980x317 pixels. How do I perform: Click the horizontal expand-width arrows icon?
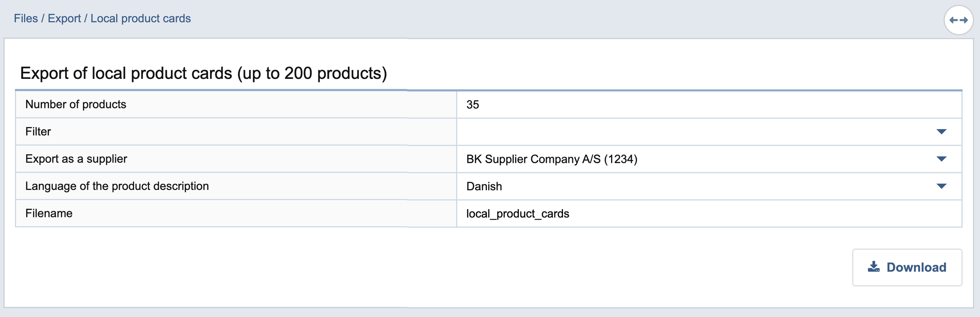(958, 20)
